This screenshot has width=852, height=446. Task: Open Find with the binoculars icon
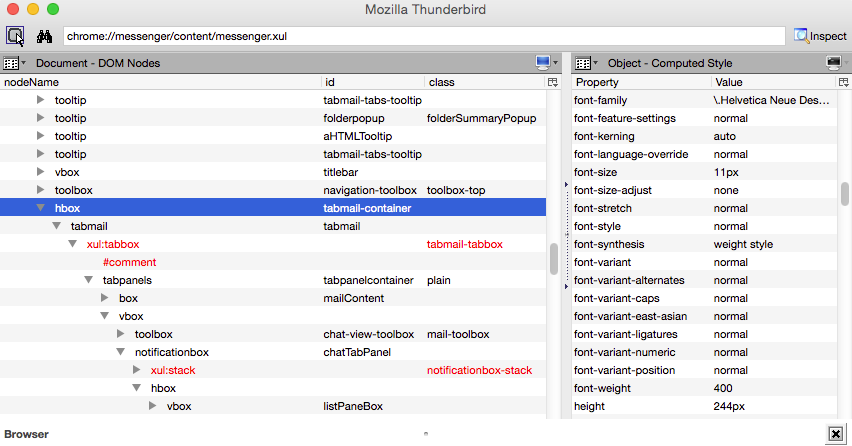point(45,36)
